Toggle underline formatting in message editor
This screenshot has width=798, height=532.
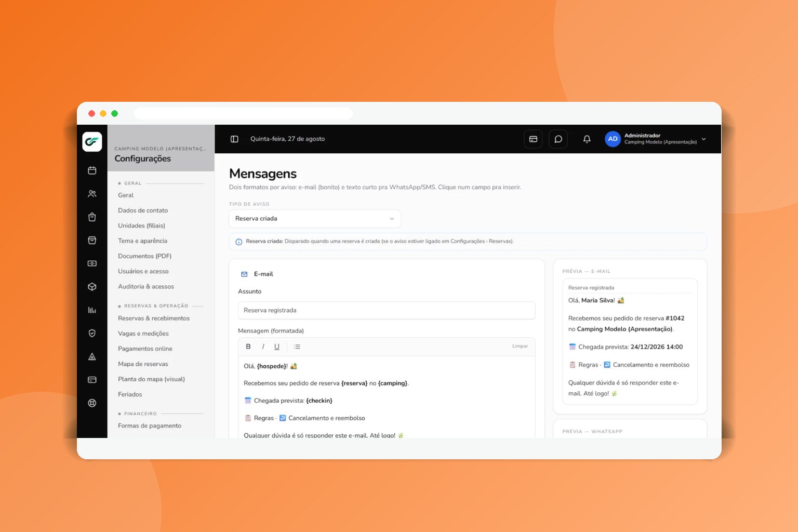pyautogui.click(x=277, y=347)
